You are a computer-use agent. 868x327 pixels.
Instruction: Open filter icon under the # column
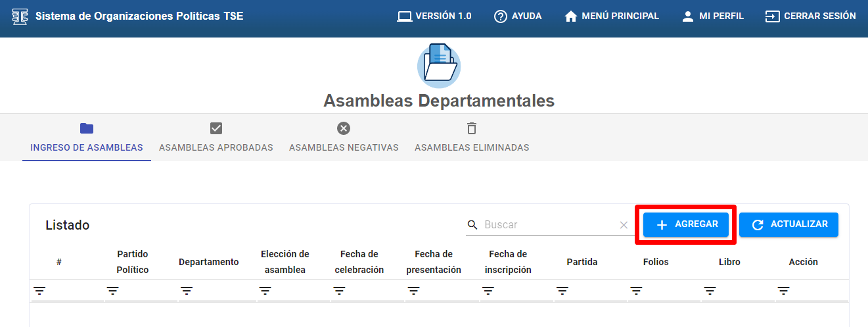(40, 291)
